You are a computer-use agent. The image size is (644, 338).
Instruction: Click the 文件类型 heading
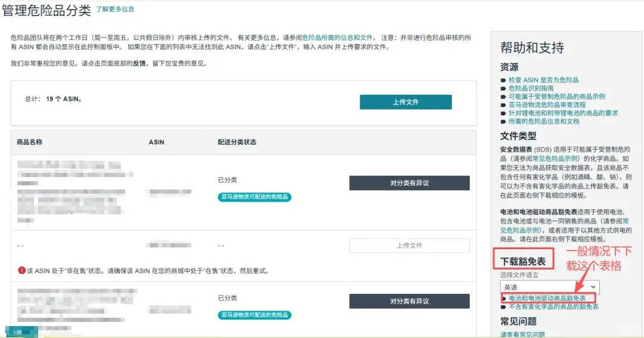coord(518,136)
